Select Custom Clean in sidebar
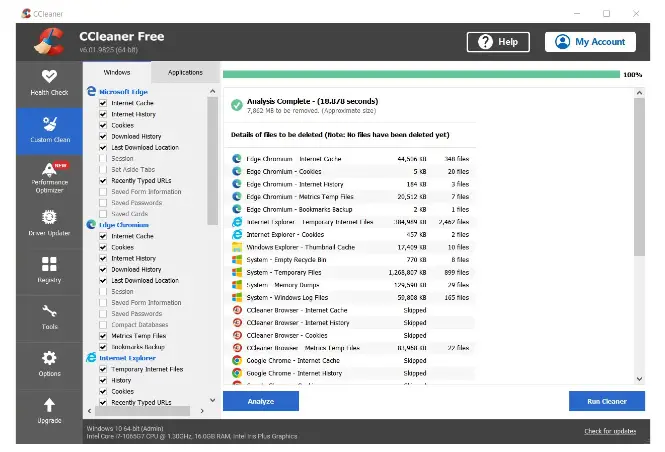 [x=49, y=131]
